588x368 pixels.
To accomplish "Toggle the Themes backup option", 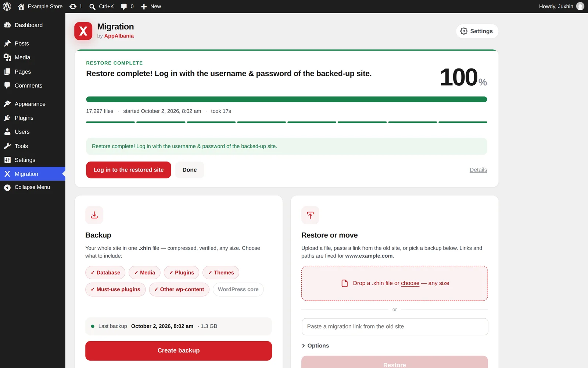I will tap(221, 273).
